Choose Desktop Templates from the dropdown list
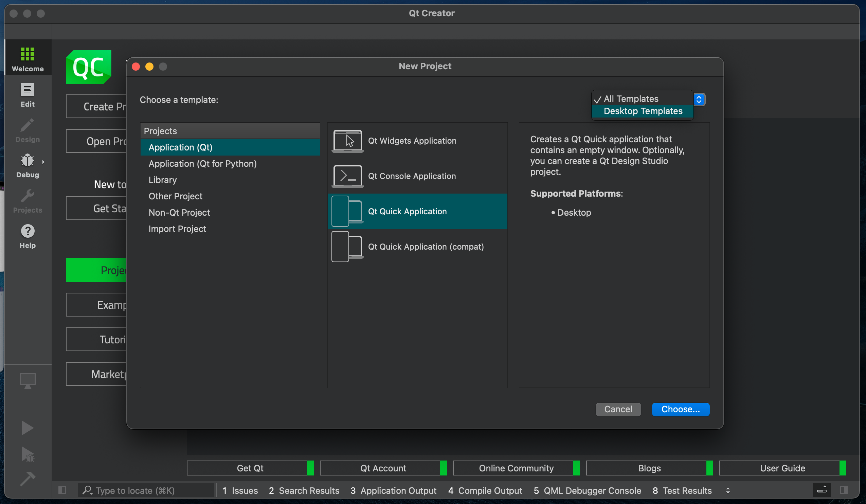 point(642,111)
